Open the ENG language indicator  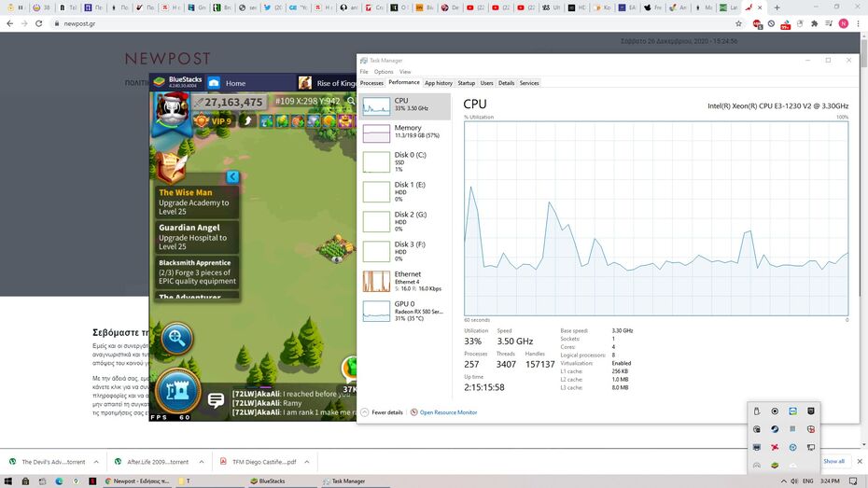pos(807,481)
